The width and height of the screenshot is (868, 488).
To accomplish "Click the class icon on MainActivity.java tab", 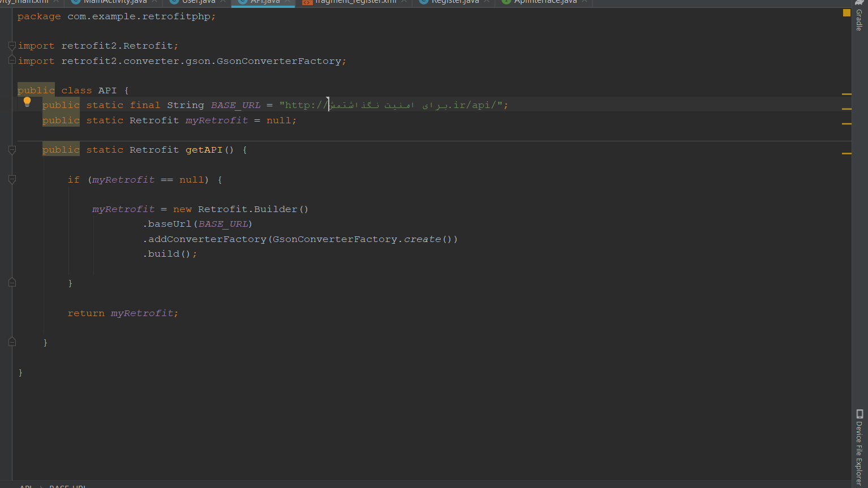I will coord(76,2).
